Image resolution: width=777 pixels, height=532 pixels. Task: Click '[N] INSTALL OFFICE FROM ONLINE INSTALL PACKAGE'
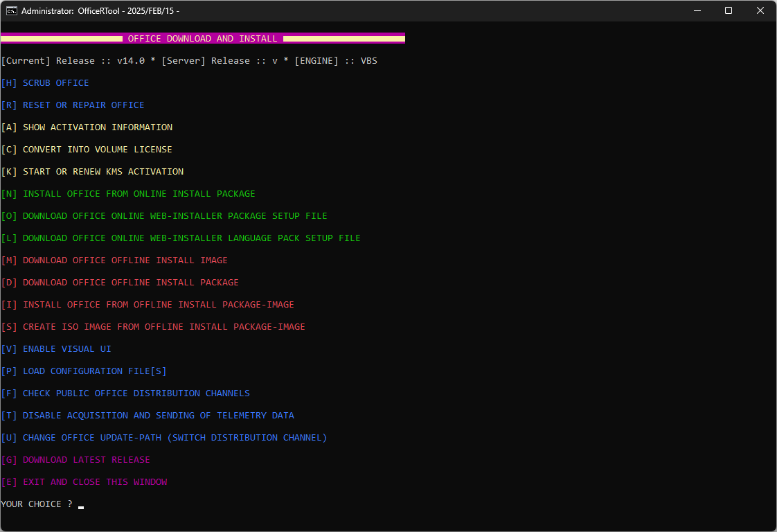pos(128,194)
